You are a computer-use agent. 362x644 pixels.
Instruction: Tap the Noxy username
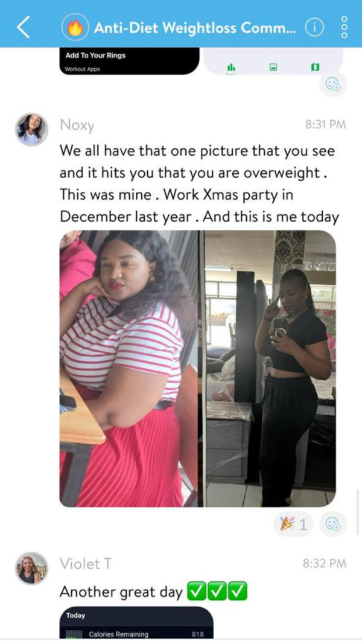point(77,126)
